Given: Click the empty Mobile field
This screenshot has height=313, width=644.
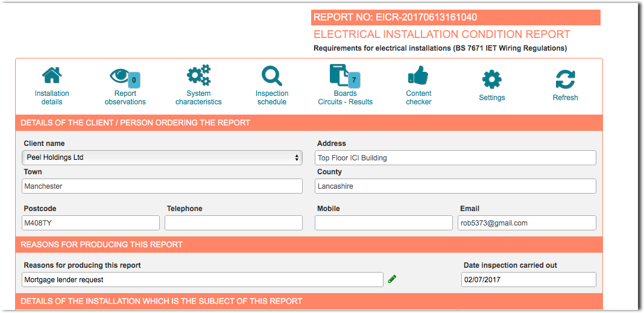Looking at the screenshot, I should (x=384, y=223).
